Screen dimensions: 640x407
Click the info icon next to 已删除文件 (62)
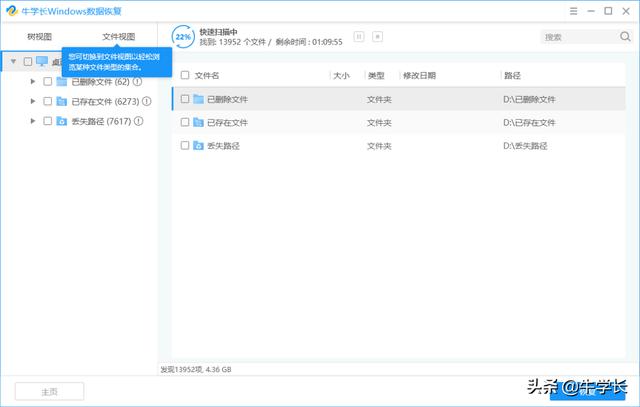coord(138,82)
